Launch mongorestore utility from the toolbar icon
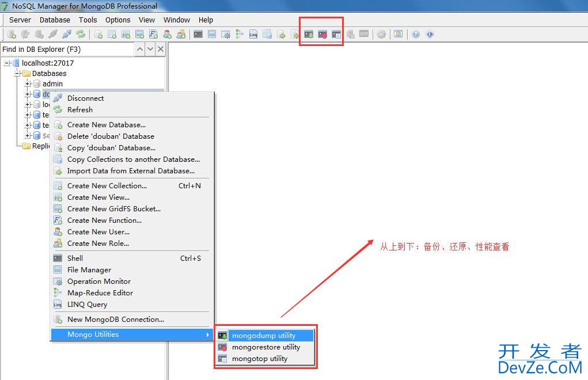The height and width of the screenshot is (380, 588). click(x=323, y=35)
